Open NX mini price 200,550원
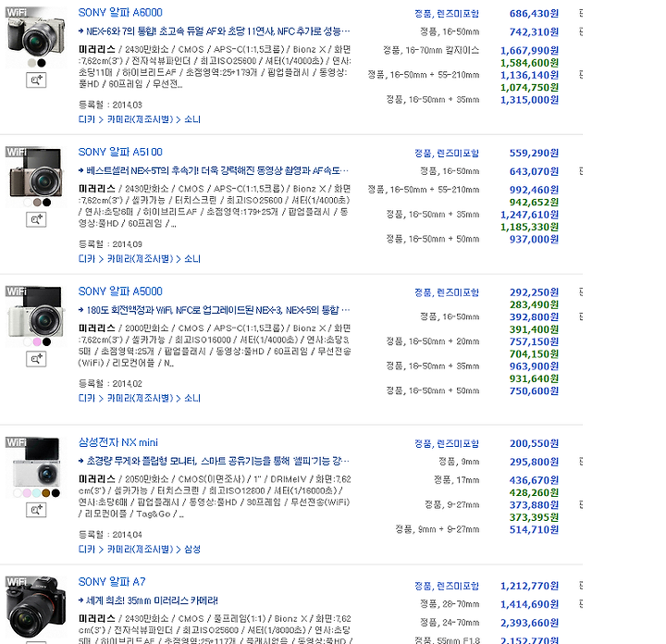The width and height of the screenshot is (666, 644). coord(534,443)
